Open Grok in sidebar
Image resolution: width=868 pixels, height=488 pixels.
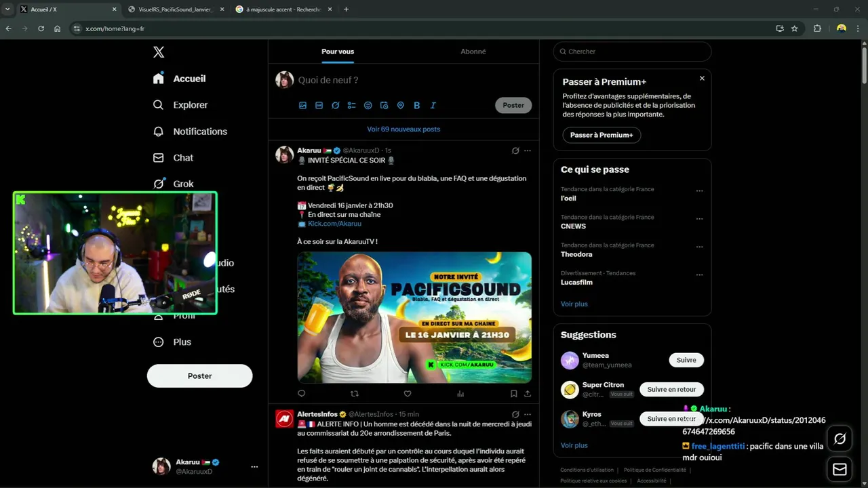coord(173,184)
